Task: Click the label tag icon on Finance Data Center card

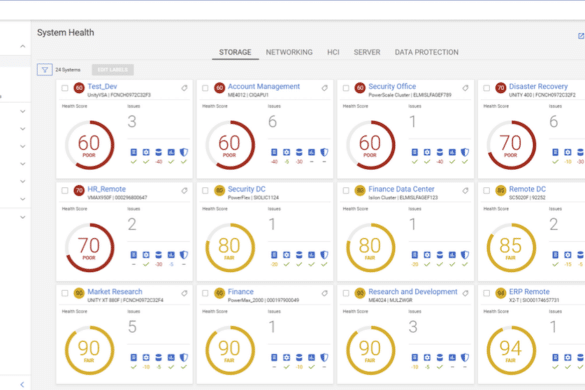Action: [465, 191]
